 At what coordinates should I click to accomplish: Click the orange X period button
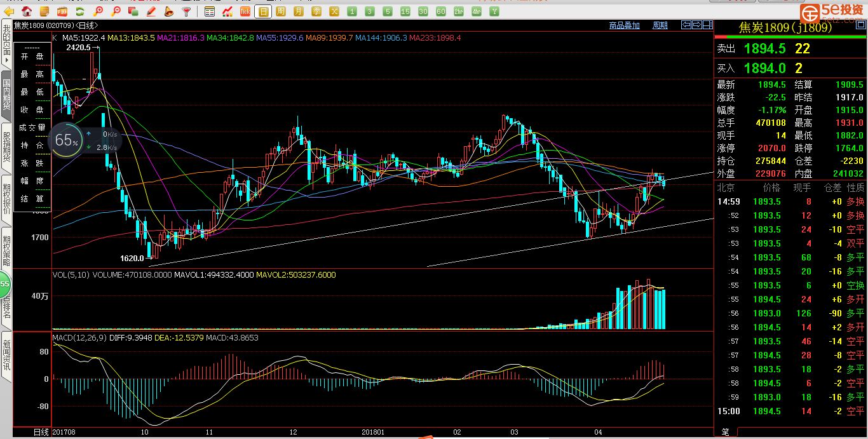click(x=334, y=11)
